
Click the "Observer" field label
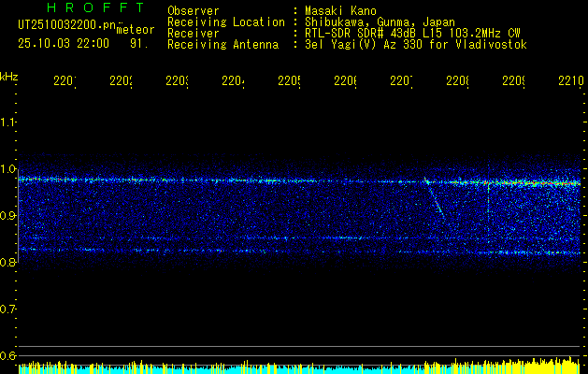coord(194,11)
